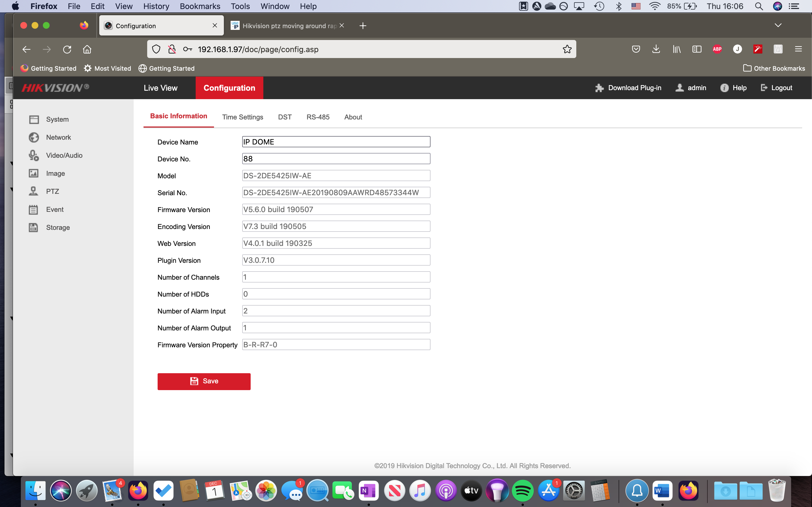
Task: Click into the Device Name field
Action: (x=336, y=142)
